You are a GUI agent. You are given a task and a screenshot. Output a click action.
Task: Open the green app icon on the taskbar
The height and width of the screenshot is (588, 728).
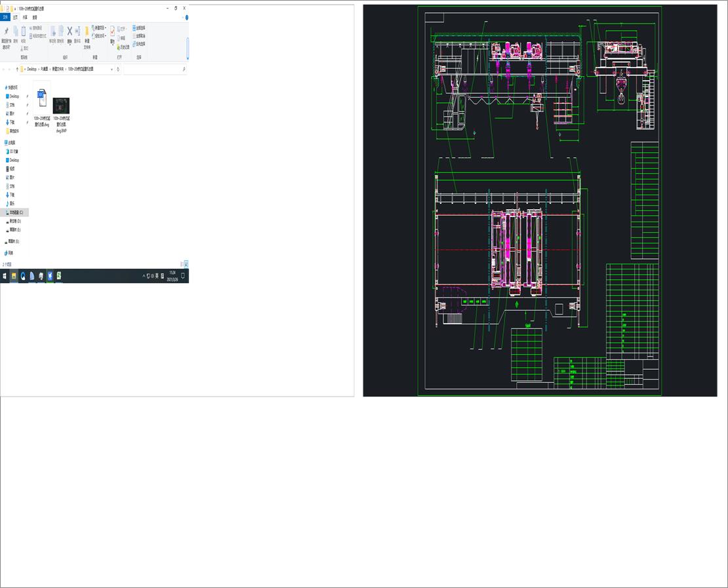click(59, 276)
